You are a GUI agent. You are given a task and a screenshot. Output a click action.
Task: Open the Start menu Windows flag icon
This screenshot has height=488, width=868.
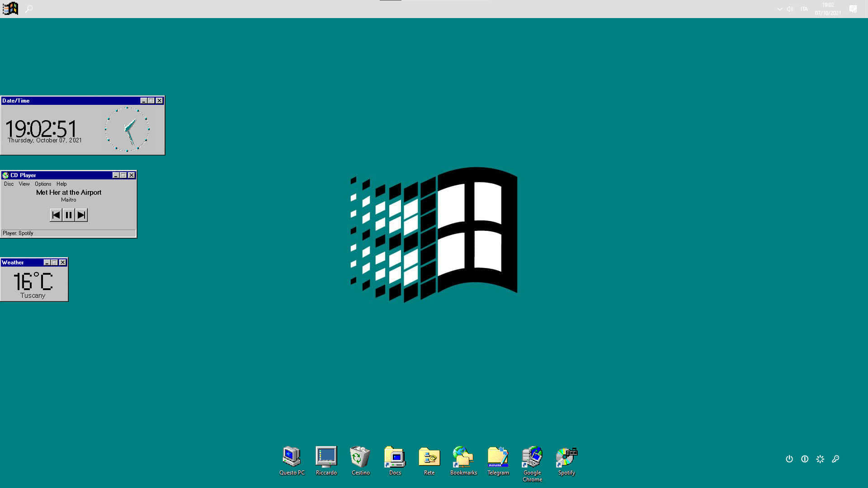click(x=10, y=9)
